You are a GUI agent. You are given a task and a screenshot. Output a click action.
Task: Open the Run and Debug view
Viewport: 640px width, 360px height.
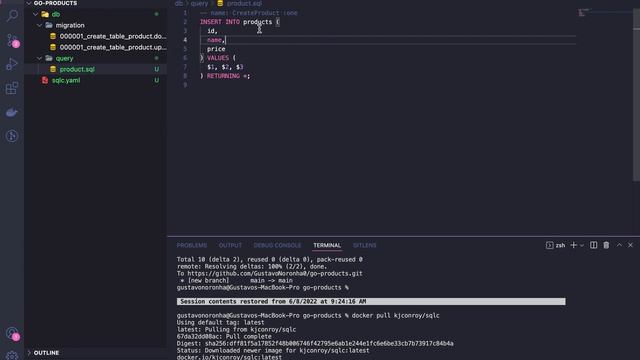tap(12, 64)
